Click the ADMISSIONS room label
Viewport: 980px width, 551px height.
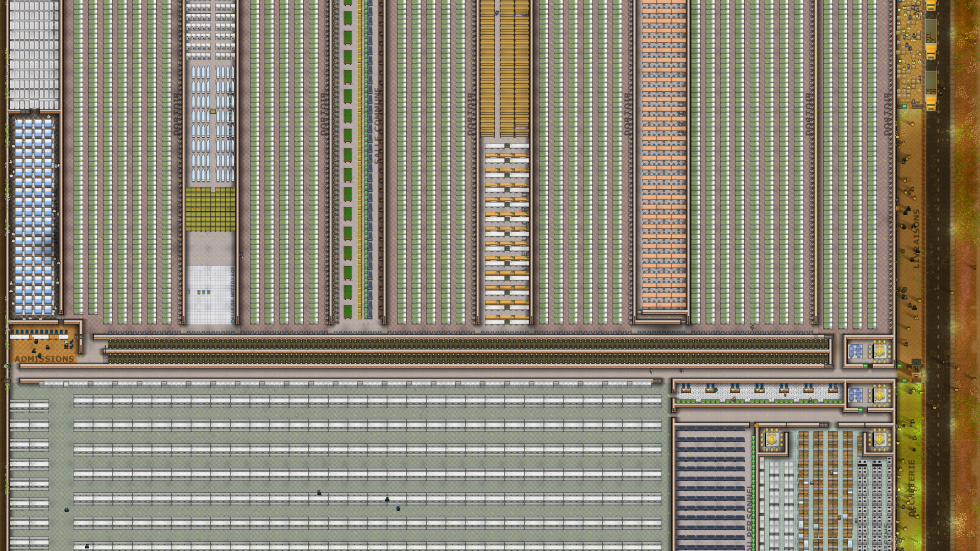pos(44,359)
